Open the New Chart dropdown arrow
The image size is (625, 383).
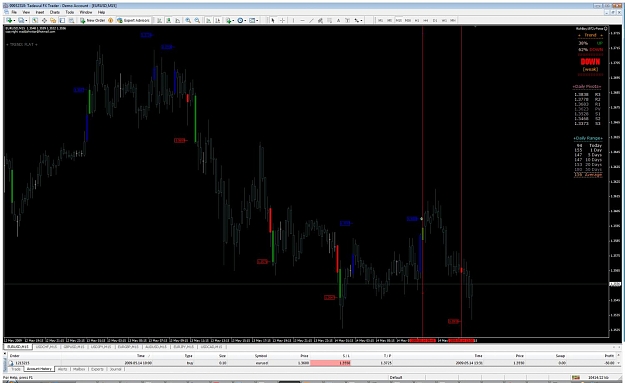[x=14, y=20]
